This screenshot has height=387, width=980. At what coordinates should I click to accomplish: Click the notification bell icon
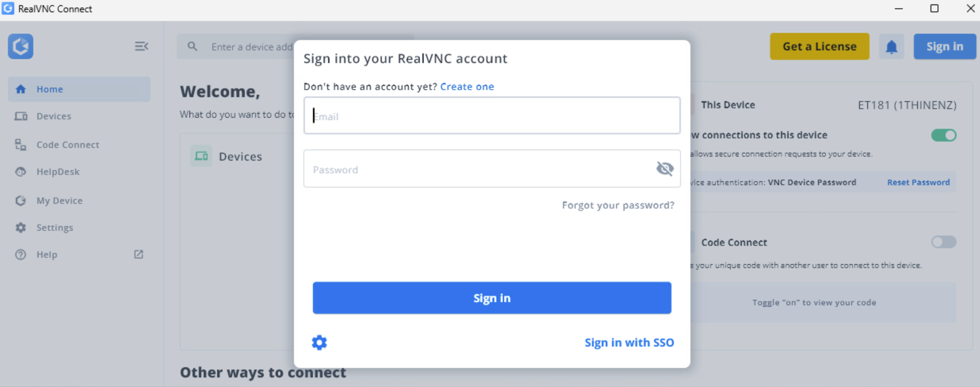pyautogui.click(x=891, y=47)
